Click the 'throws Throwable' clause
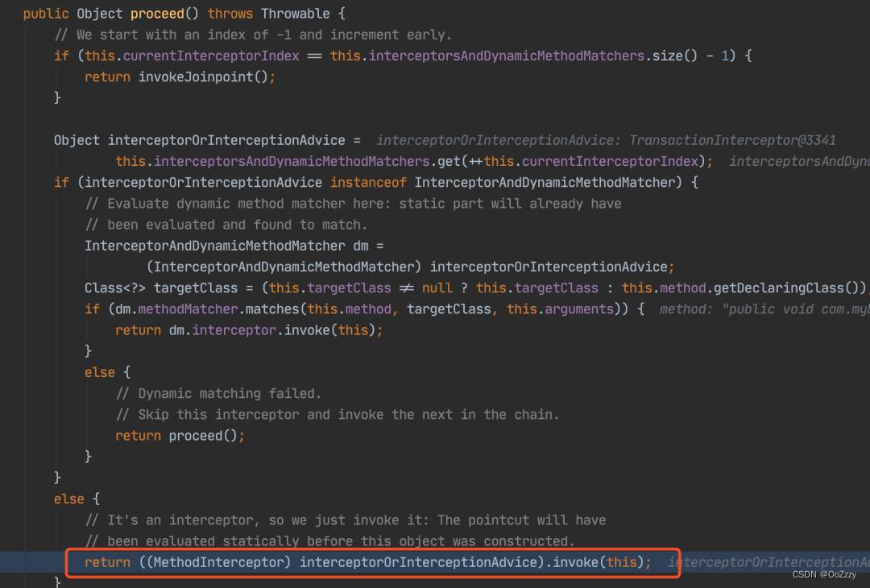The image size is (870, 588). [x=268, y=14]
